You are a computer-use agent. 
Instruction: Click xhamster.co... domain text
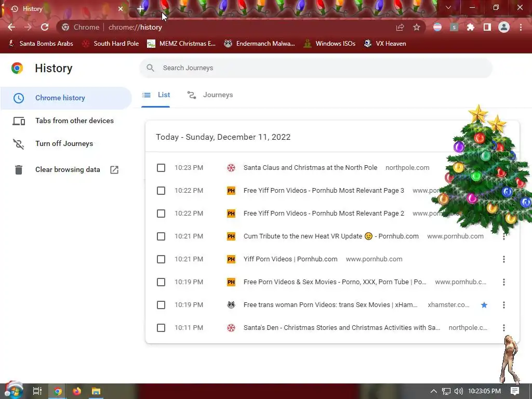point(448,304)
